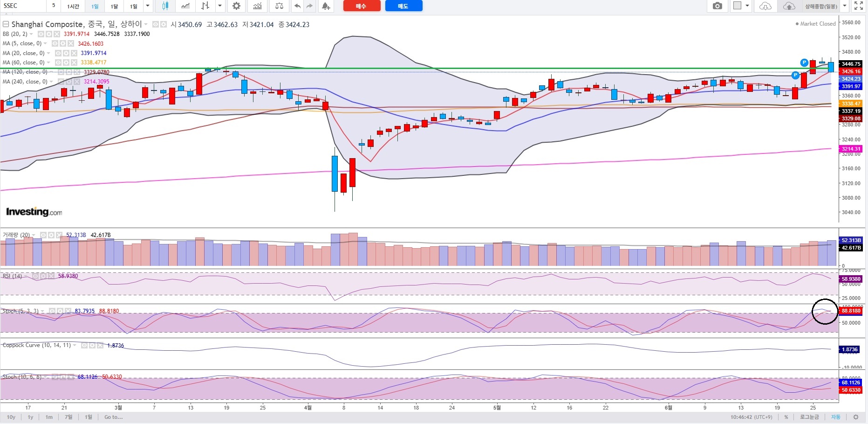868x424 pixels.
Task: Open the time interval dropdown arrow
Action: coord(148,6)
